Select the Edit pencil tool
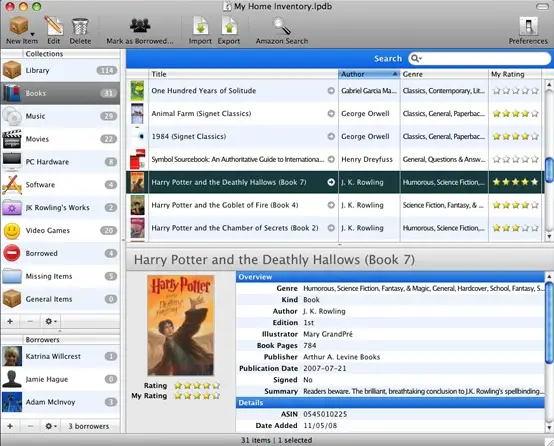The height and width of the screenshot is (446, 554). point(53,25)
